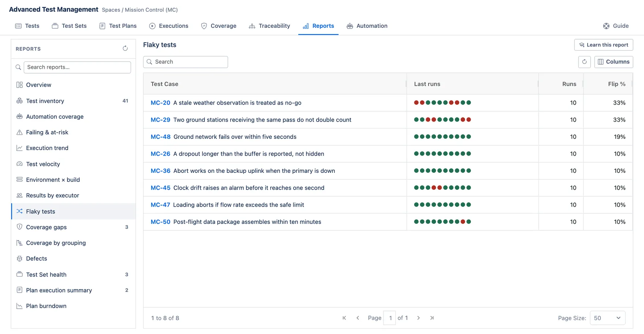Click the Overview icon in the sidebar

pyautogui.click(x=19, y=85)
